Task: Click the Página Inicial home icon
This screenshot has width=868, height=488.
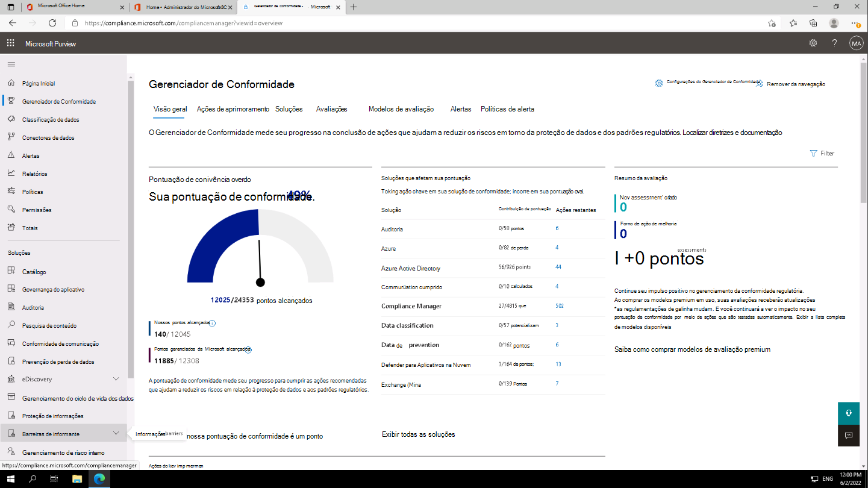Action: [x=11, y=83]
